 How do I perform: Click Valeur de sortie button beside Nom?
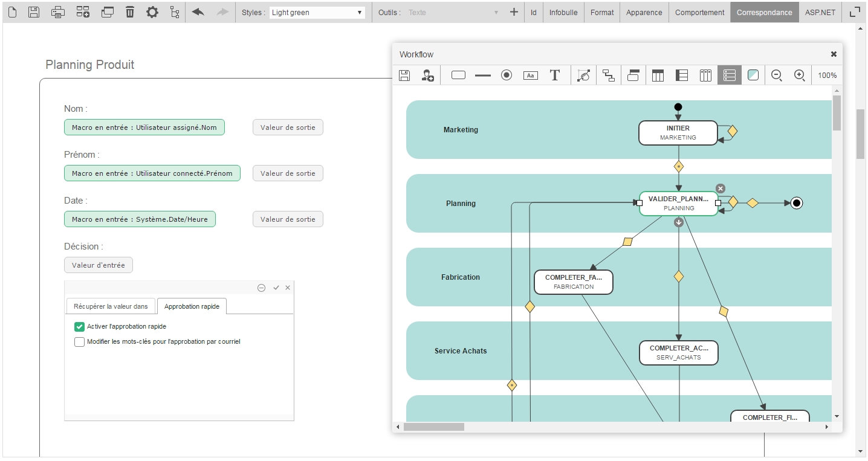coord(288,127)
